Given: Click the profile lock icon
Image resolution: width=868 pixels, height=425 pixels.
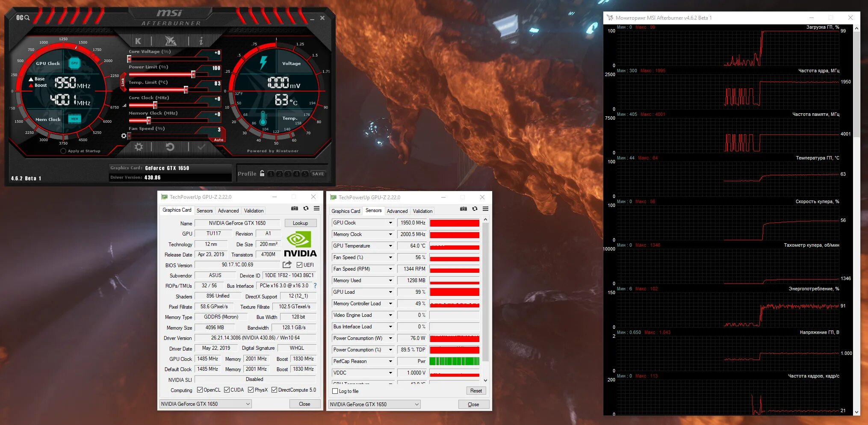Looking at the screenshot, I should [262, 174].
